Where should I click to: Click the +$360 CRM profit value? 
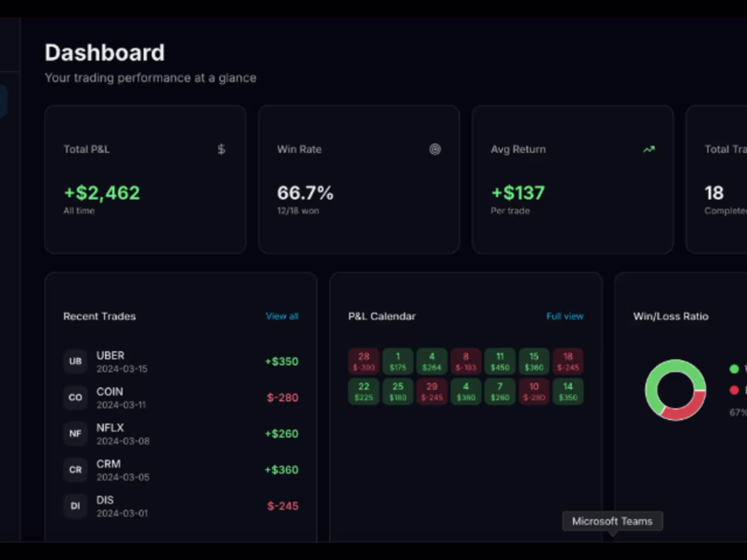click(282, 470)
